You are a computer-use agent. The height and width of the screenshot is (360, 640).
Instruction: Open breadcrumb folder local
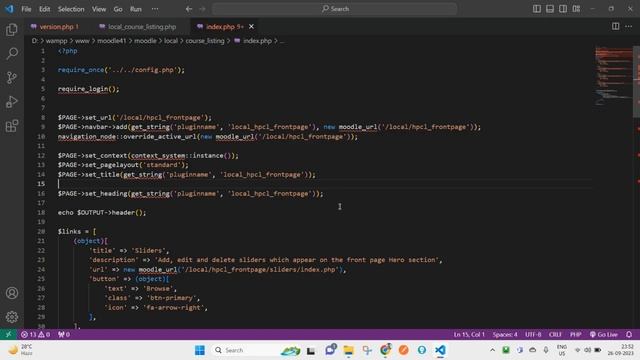pos(171,41)
